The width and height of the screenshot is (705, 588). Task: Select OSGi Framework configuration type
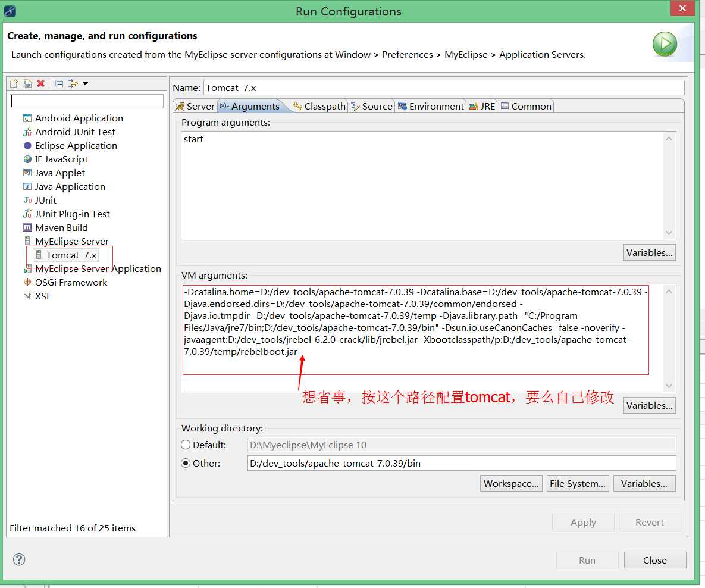71,283
